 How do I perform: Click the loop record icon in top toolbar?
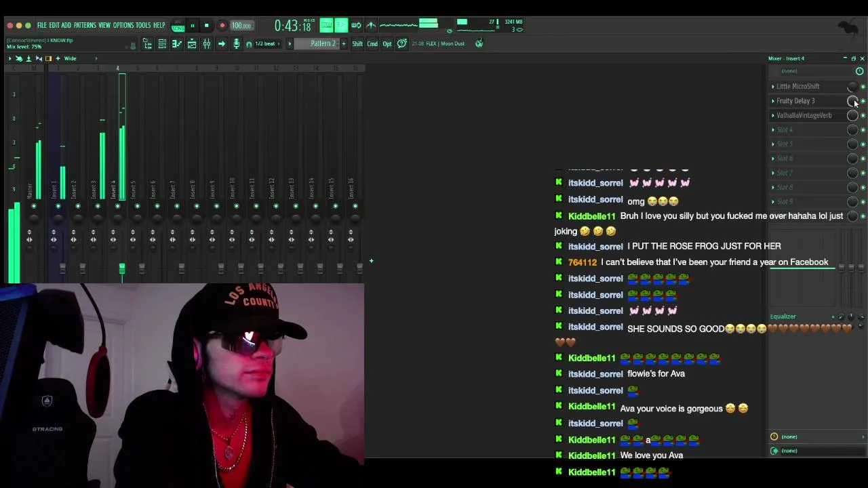(x=356, y=26)
